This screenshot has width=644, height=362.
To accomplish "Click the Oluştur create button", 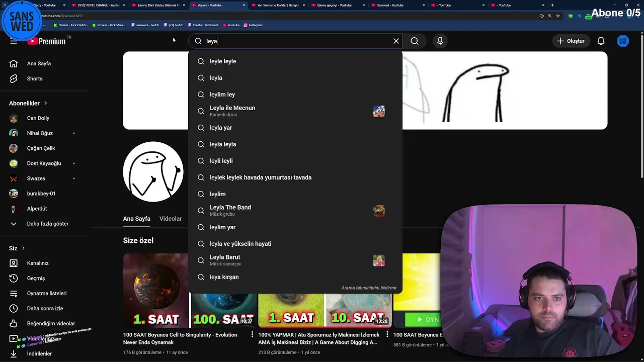I will tap(571, 41).
